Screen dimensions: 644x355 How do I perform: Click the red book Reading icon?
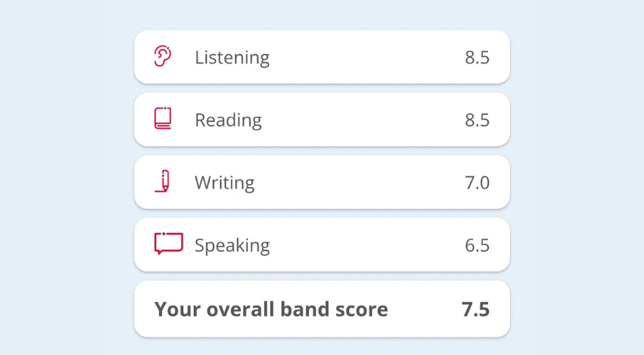point(163,119)
